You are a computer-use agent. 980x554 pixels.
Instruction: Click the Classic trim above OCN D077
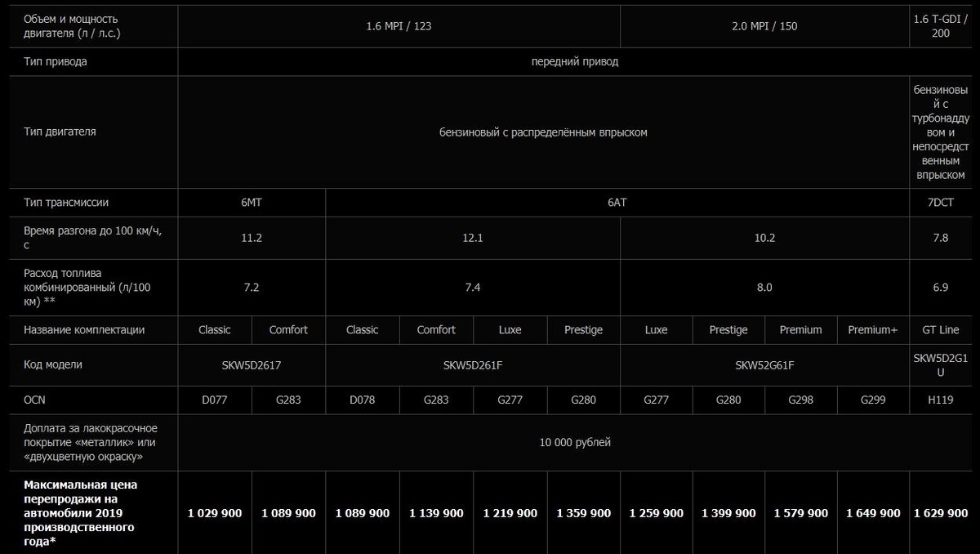point(215,330)
